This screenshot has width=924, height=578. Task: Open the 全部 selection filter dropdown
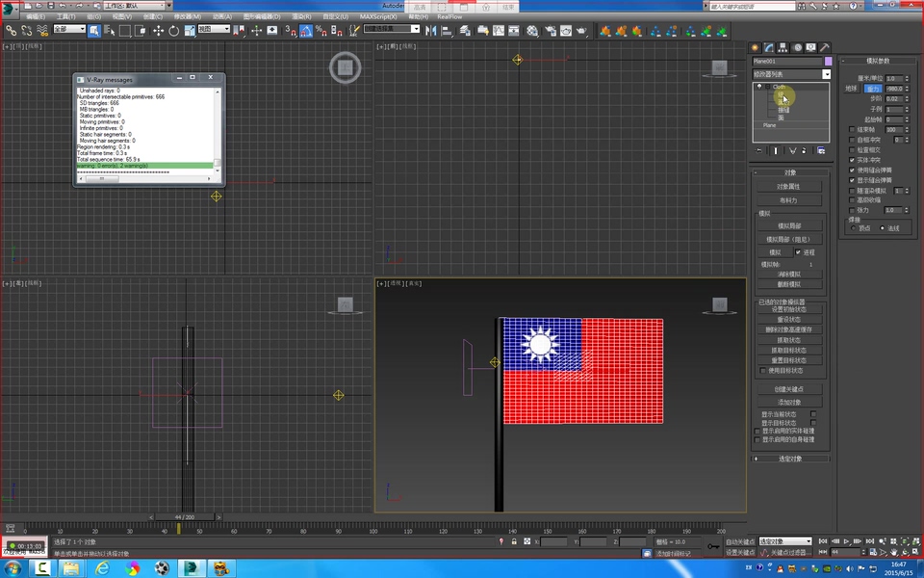point(69,29)
